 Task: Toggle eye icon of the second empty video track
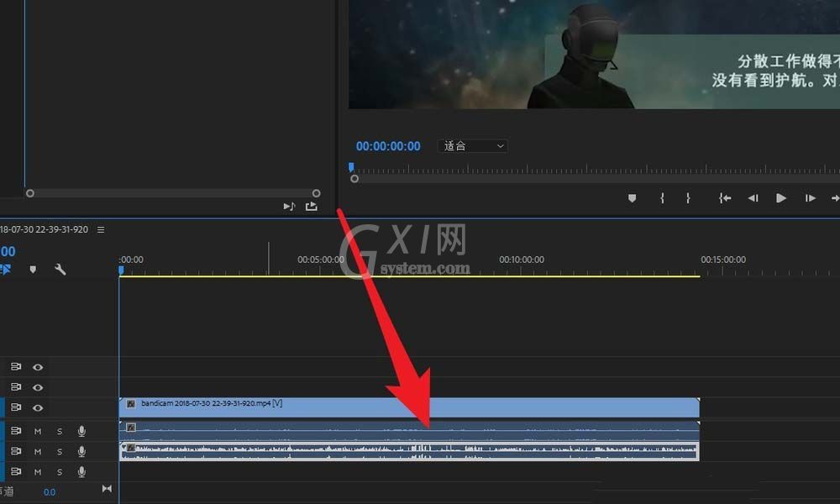(38, 387)
